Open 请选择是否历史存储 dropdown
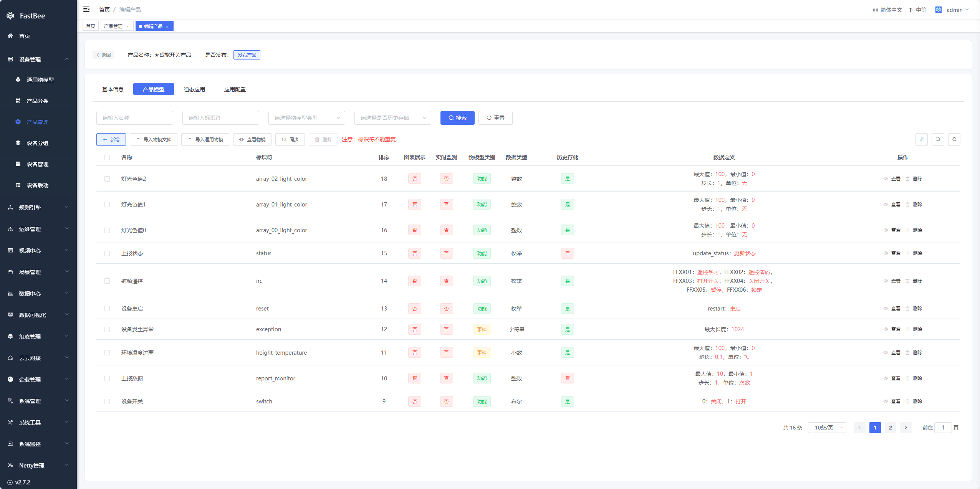 (393, 118)
